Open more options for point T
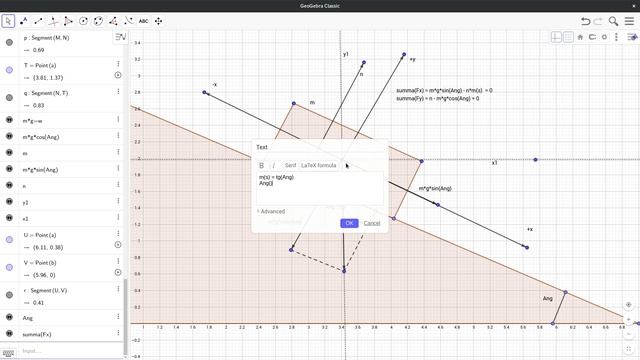 (118, 64)
